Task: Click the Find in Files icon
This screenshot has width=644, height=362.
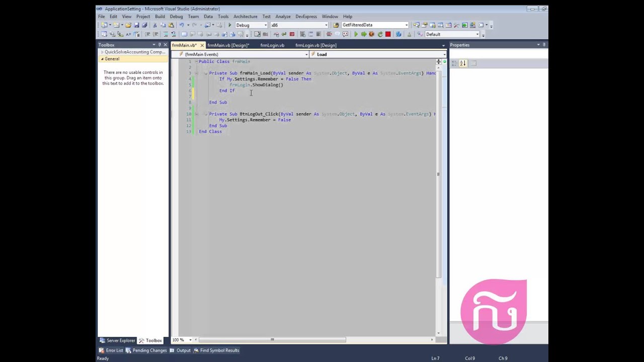Action: coord(336,25)
